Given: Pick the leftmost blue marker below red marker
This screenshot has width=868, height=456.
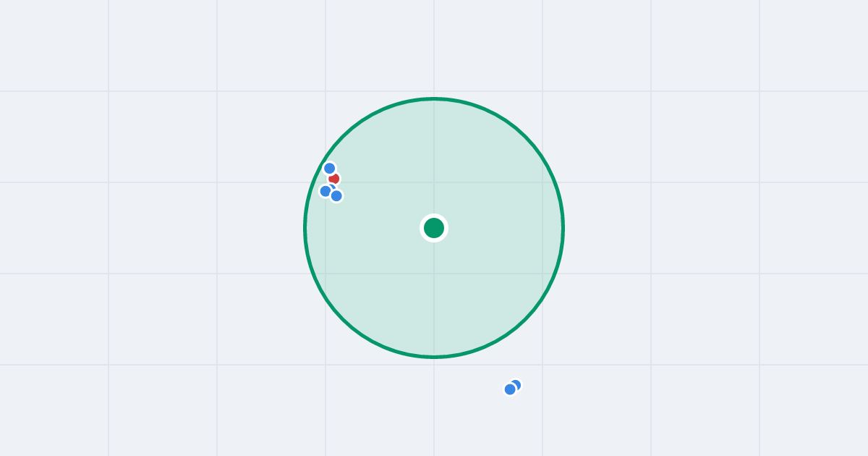Looking at the screenshot, I should click(325, 191).
